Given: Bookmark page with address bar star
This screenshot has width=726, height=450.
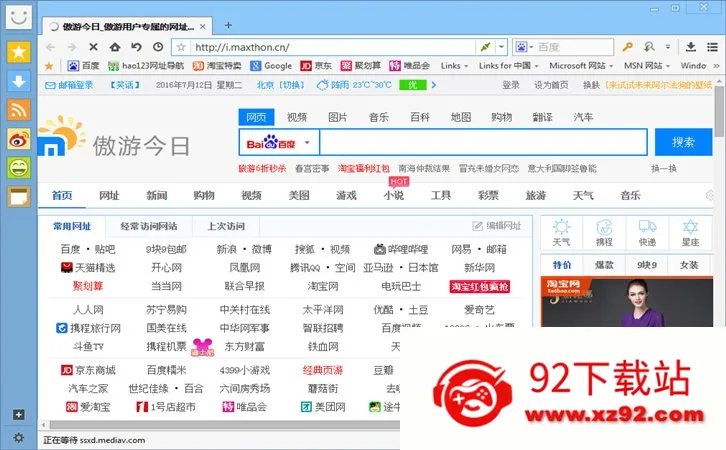Looking at the screenshot, I should (181, 47).
